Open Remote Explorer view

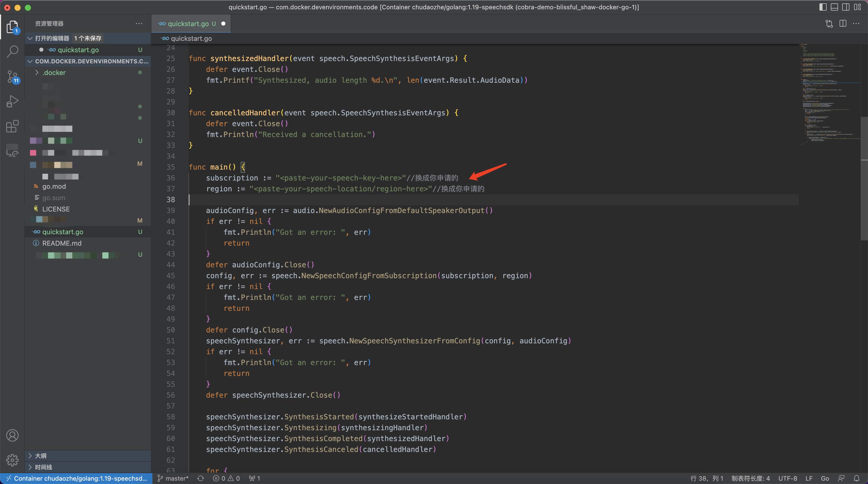(x=12, y=150)
